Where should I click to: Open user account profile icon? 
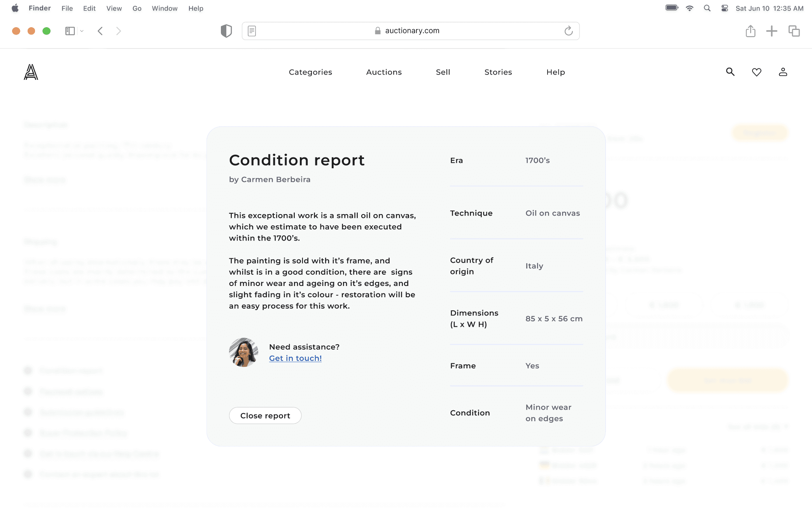(x=783, y=72)
